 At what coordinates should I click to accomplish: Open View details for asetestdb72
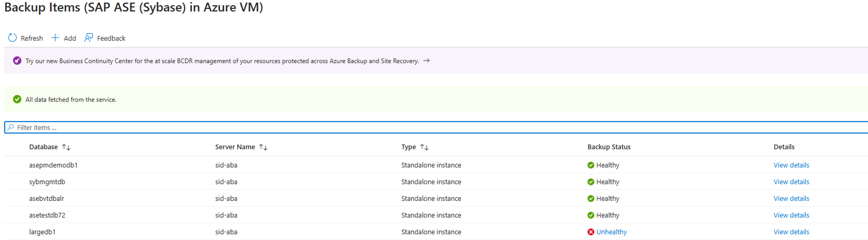click(x=791, y=215)
